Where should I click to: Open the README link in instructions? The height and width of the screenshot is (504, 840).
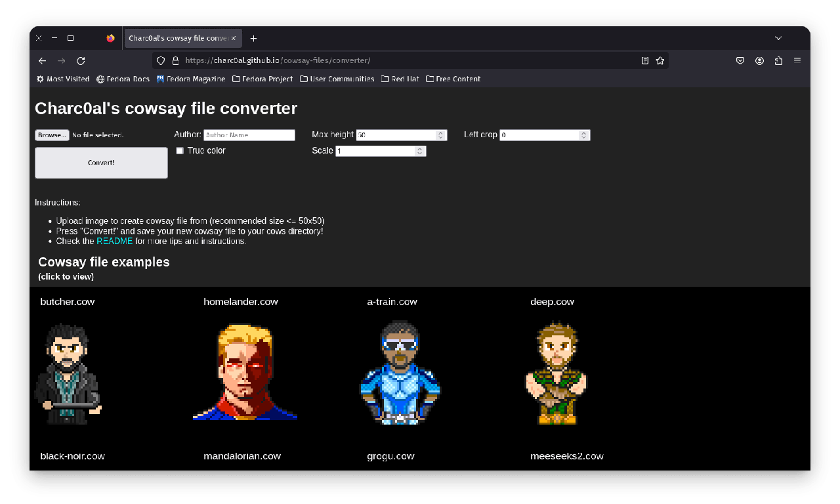[x=114, y=241]
